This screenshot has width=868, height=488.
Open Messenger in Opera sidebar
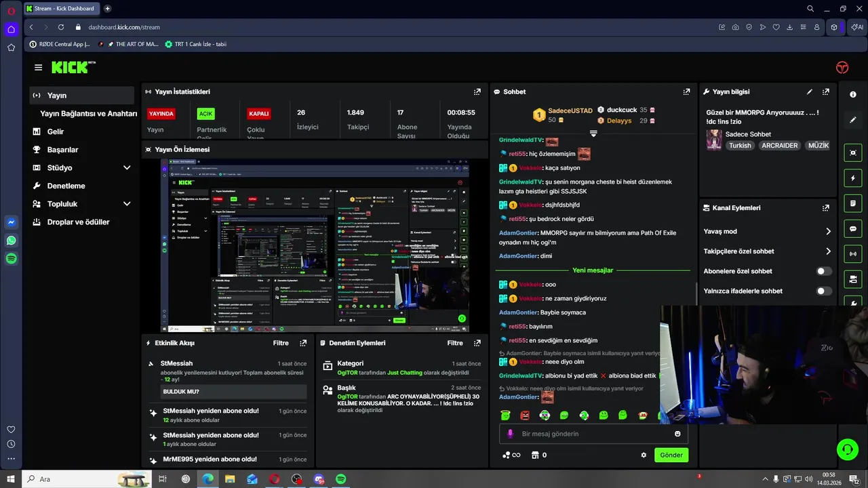11,222
